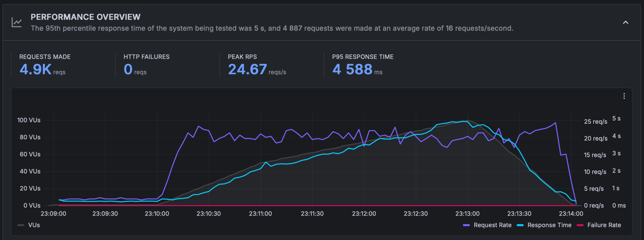Open the chart's three-dot options menu
The height and width of the screenshot is (240, 644).
pyautogui.click(x=624, y=96)
